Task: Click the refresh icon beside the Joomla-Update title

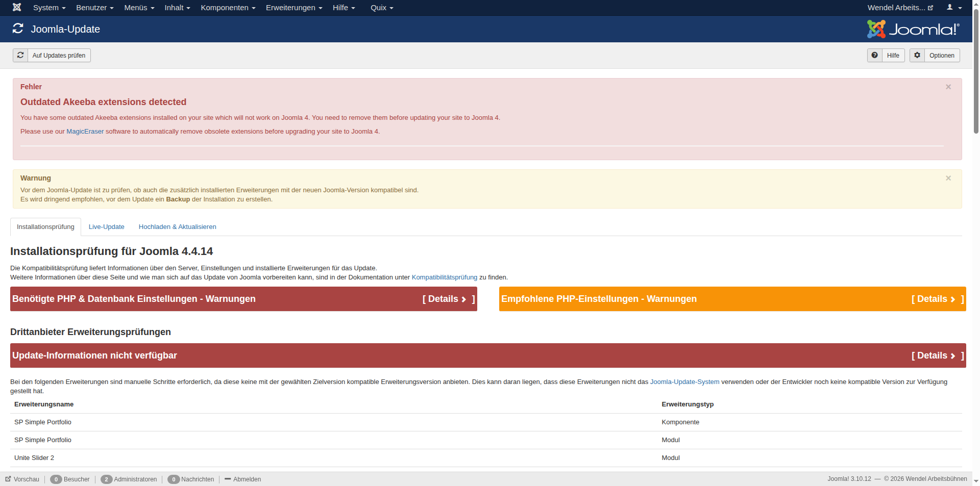Action: 18,29
